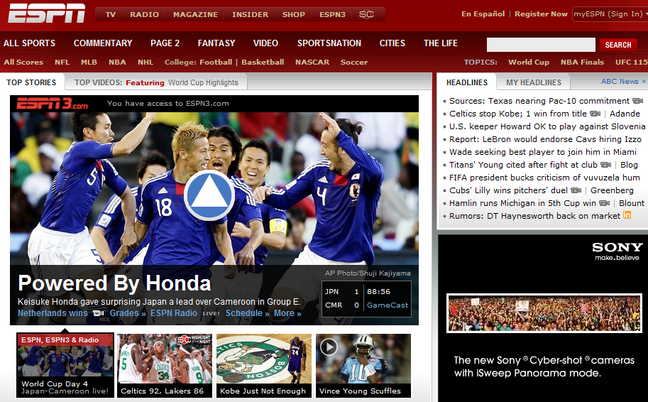Open the PAGE 2 menu

click(x=165, y=43)
